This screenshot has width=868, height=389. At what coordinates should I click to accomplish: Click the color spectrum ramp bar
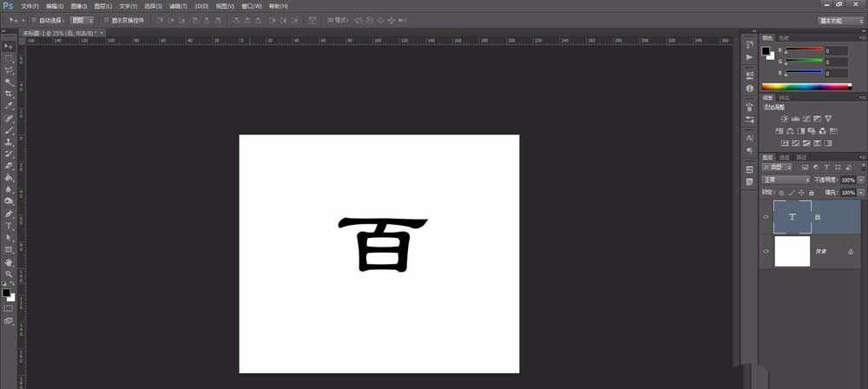(x=806, y=86)
